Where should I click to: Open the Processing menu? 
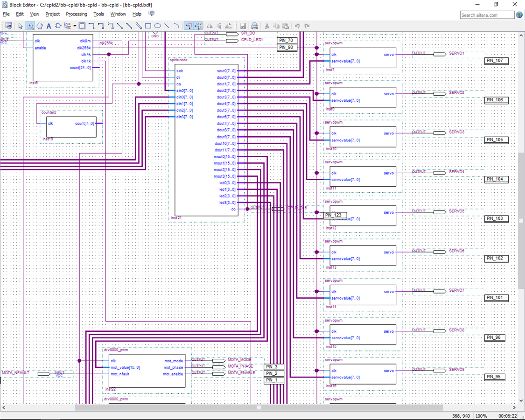(77, 14)
